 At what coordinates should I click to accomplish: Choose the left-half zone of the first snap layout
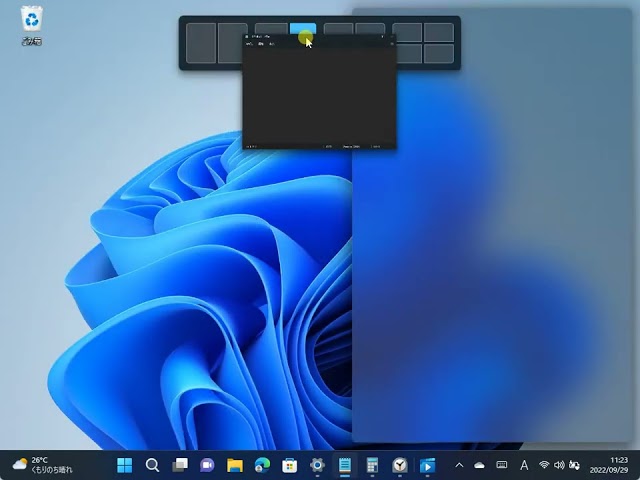(201, 43)
